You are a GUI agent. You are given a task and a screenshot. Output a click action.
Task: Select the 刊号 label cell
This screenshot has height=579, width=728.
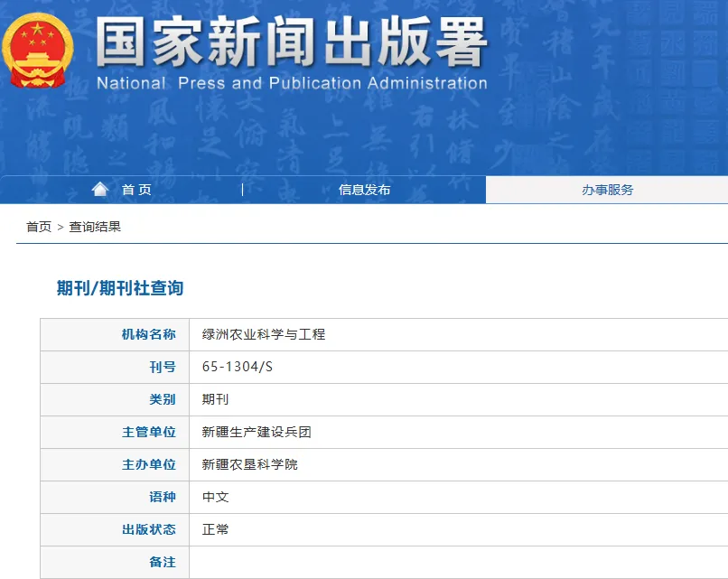pyautogui.click(x=115, y=368)
